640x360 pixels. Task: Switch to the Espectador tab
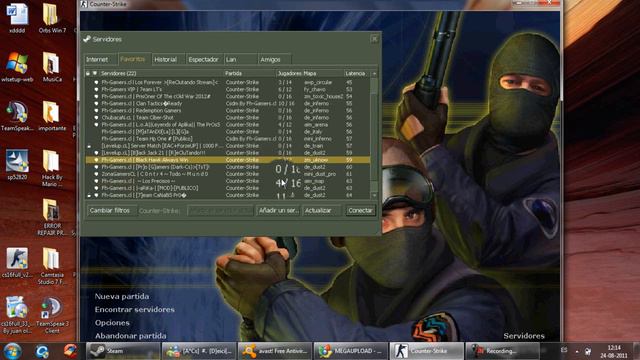tap(203, 60)
